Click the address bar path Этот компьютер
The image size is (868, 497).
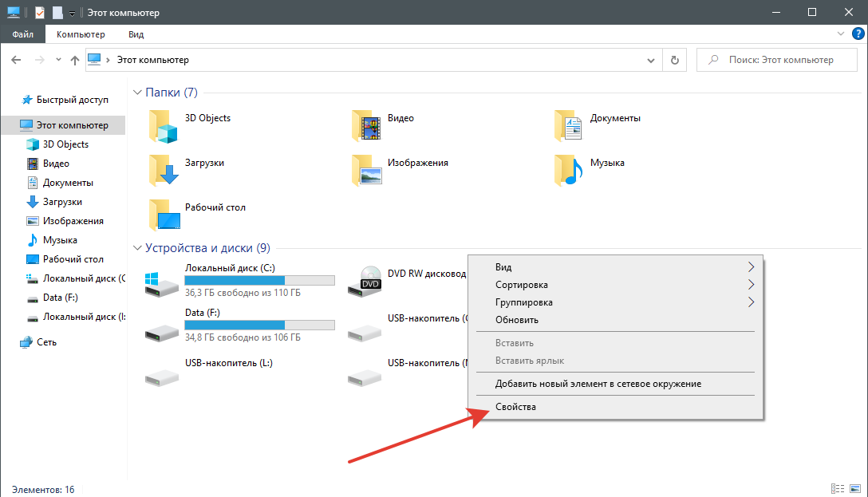coord(153,60)
